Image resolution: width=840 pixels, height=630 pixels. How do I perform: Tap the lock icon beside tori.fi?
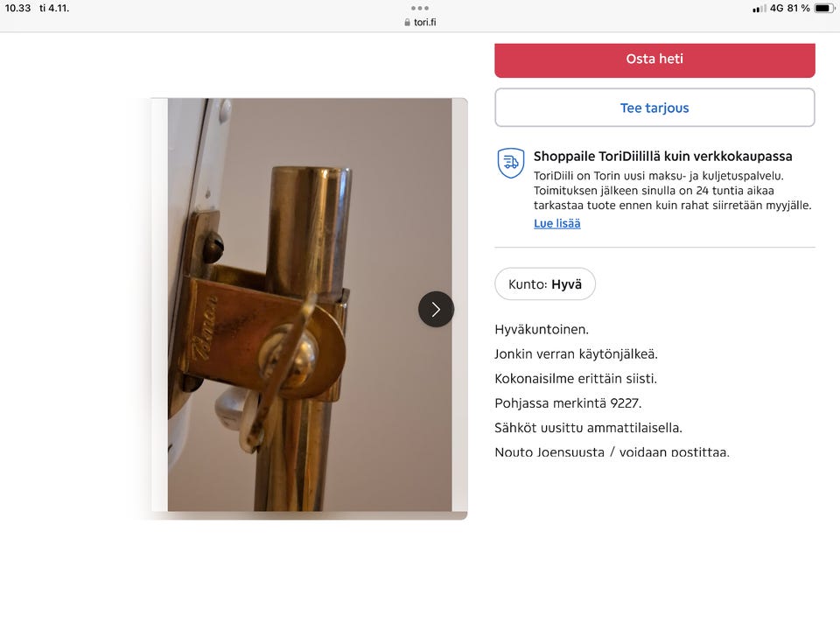[x=407, y=23]
